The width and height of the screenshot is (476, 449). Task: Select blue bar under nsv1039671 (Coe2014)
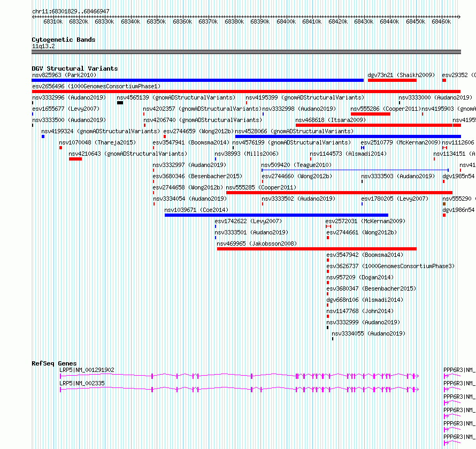(x=277, y=215)
